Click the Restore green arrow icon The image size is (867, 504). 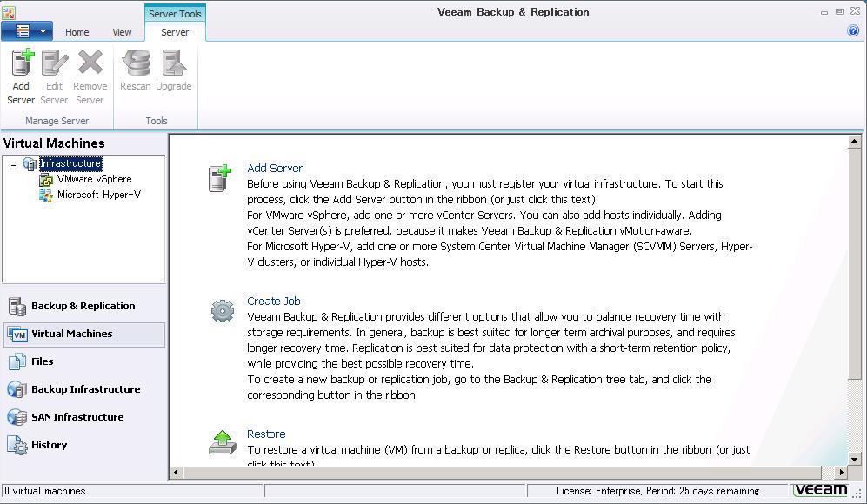click(223, 442)
